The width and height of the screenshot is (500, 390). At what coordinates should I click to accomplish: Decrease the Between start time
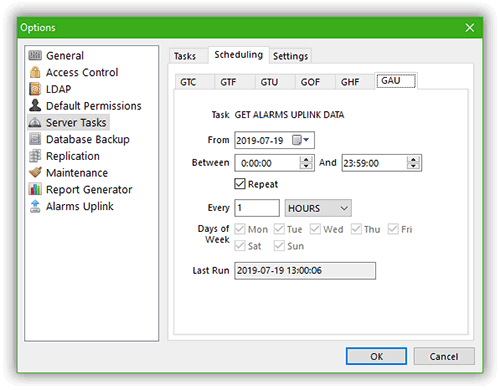[306, 166]
